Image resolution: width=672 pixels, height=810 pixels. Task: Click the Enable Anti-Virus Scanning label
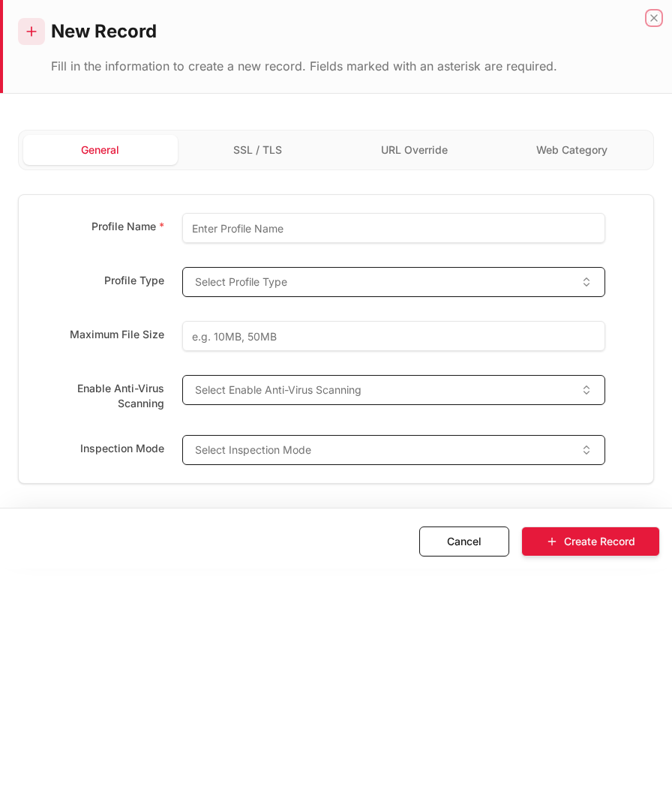click(x=120, y=396)
